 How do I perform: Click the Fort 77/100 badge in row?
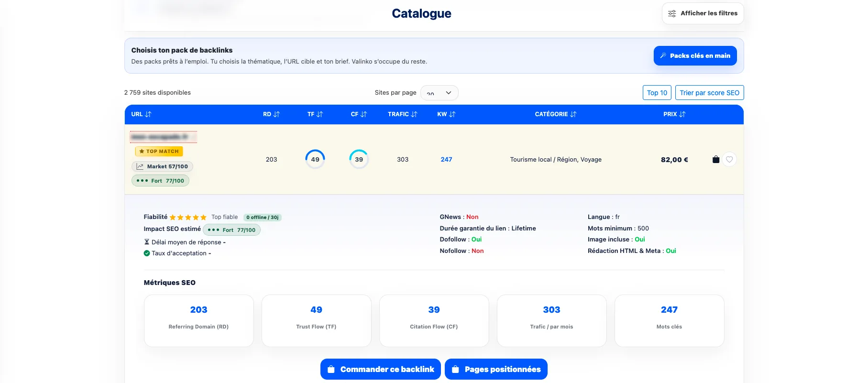(160, 181)
